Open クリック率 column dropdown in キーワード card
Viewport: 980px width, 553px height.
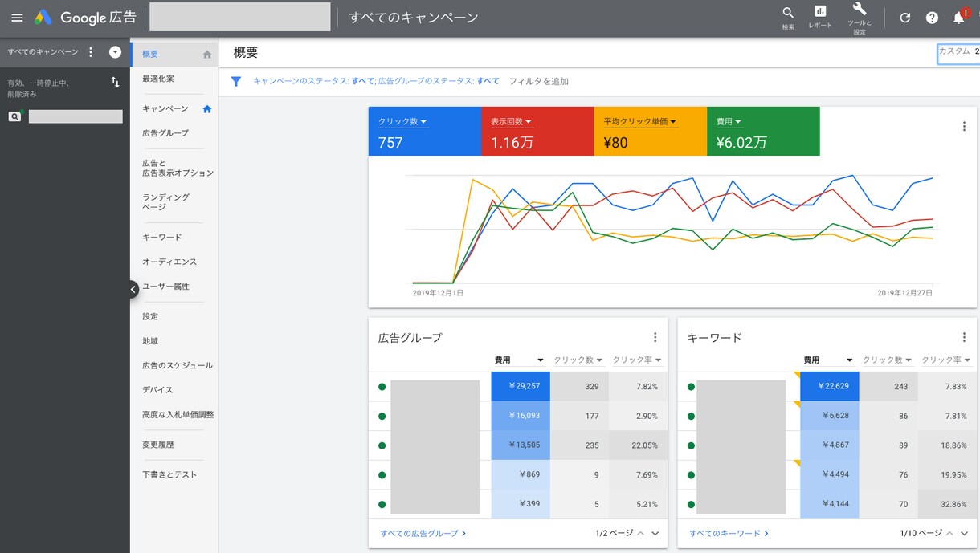point(946,360)
